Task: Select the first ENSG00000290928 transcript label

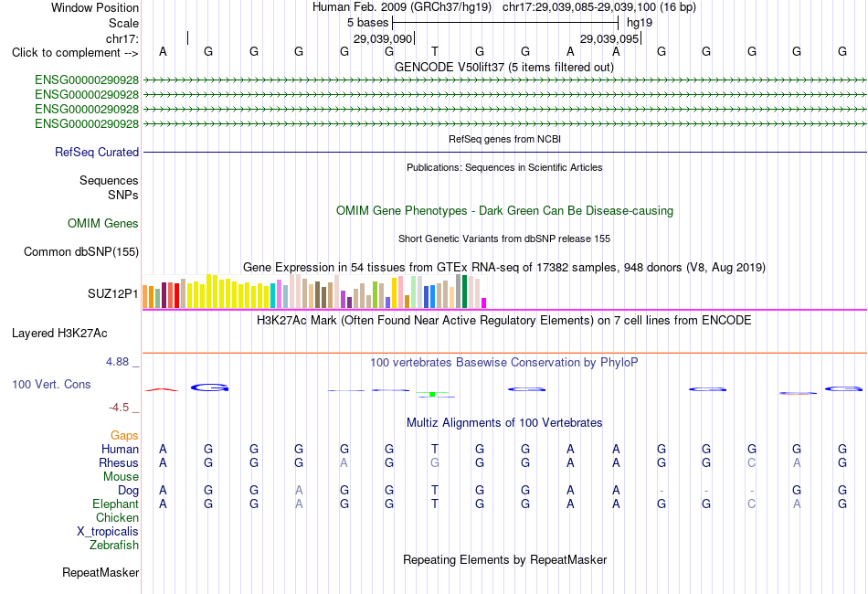Action: pos(87,80)
